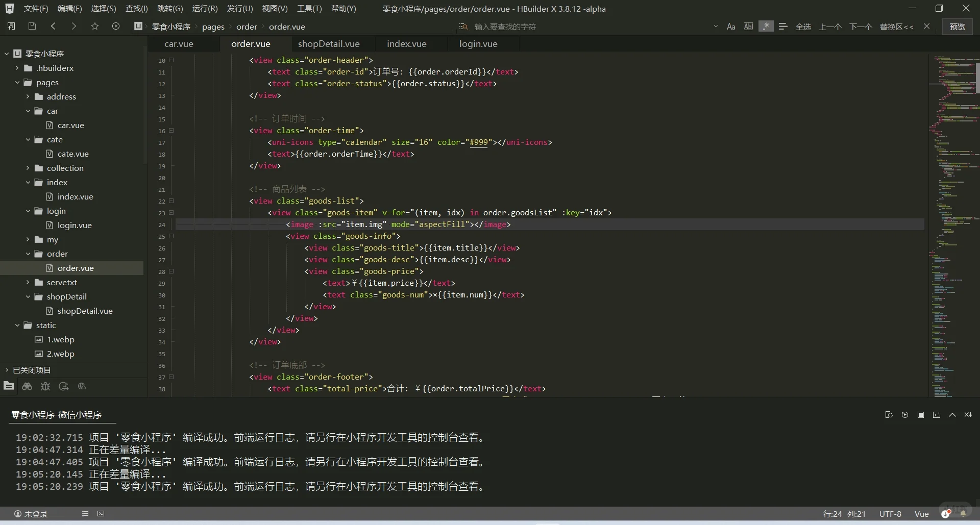Click the restart run icon in the console

point(905,415)
